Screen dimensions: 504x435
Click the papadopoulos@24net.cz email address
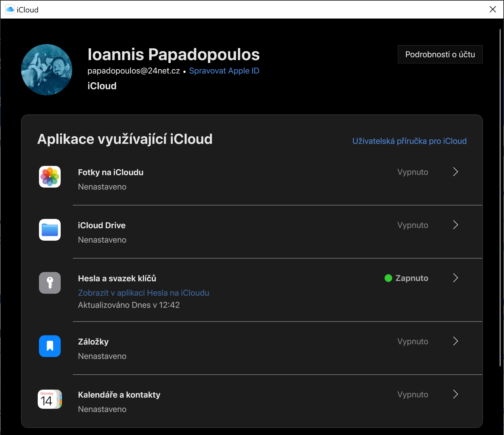(134, 71)
